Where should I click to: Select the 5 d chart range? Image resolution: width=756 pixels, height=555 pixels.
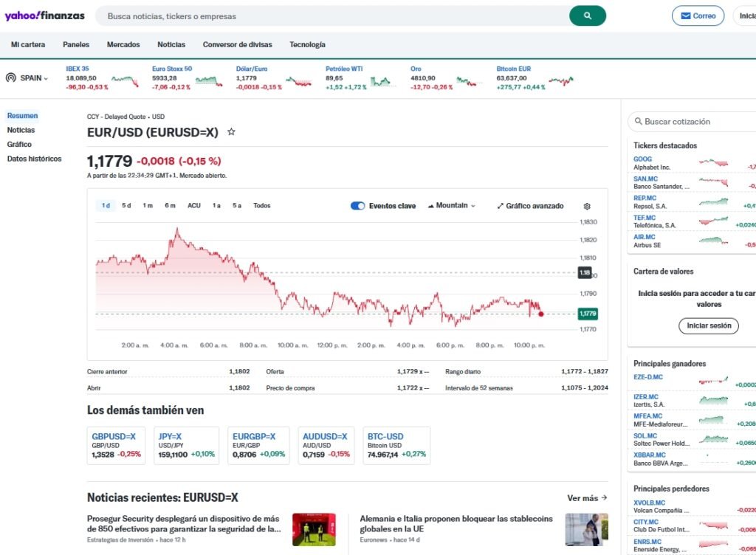[126, 206]
